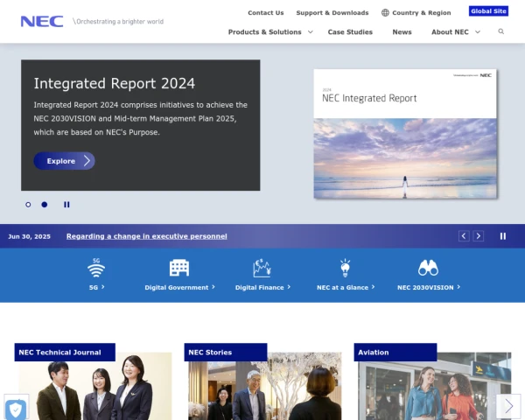Open the NEC at a Glance text link
Image resolution: width=525 pixels, height=420 pixels.
point(346,287)
